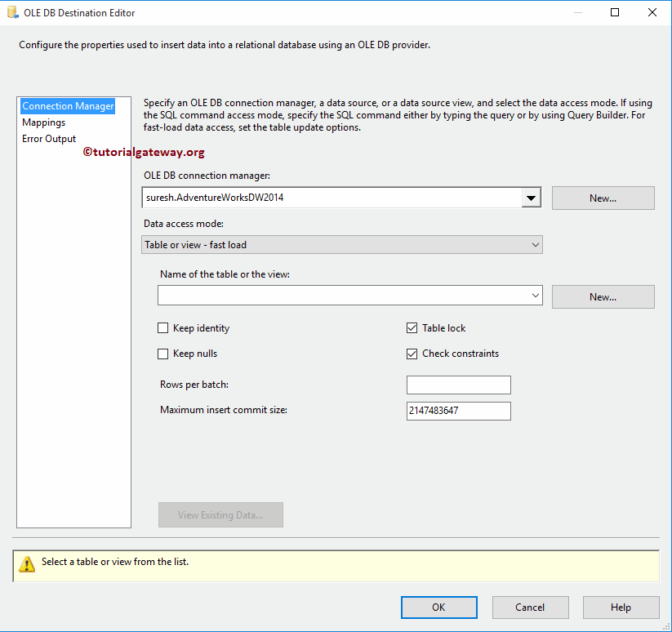Uncheck the Check constraints option
This screenshot has height=632, width=672.
[x=412, y=354]
